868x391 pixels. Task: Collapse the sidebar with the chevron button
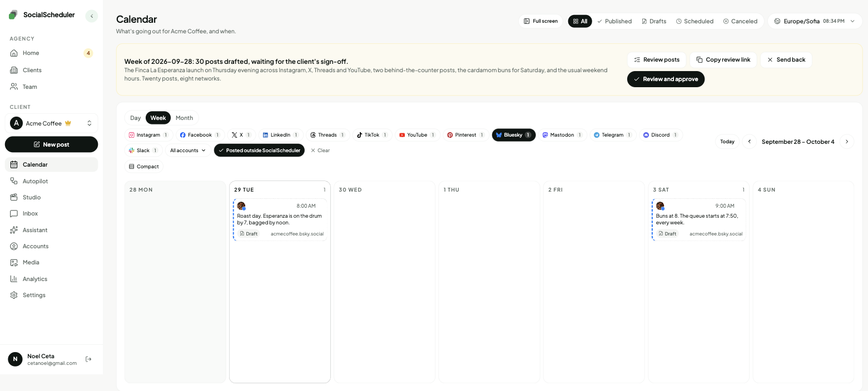(92, 16)
